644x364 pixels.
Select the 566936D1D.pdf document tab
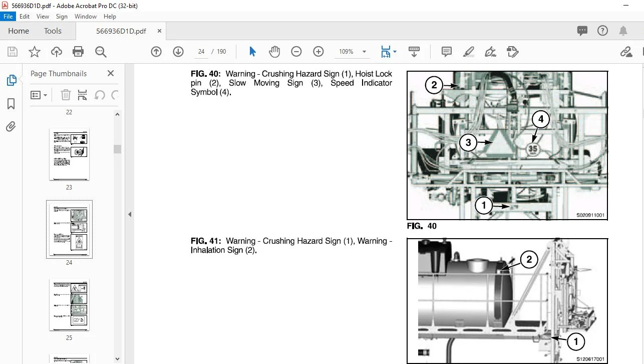point(121,31)
